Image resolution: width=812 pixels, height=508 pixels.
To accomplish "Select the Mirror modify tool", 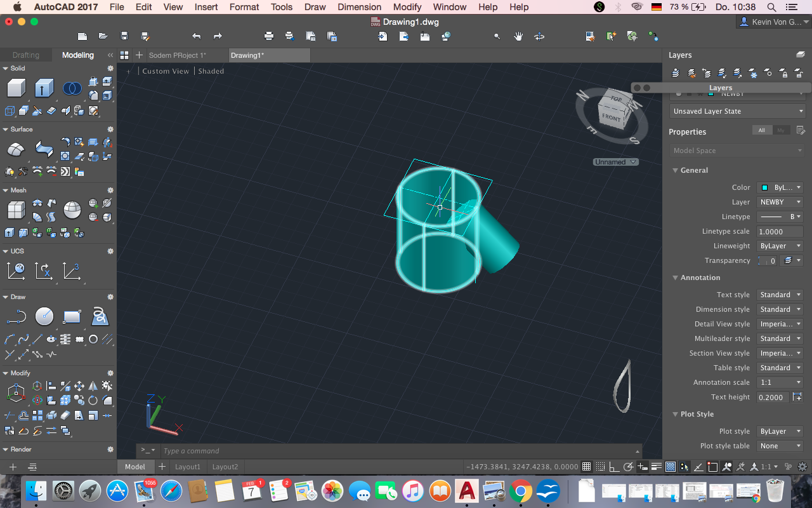I will 93,386.
